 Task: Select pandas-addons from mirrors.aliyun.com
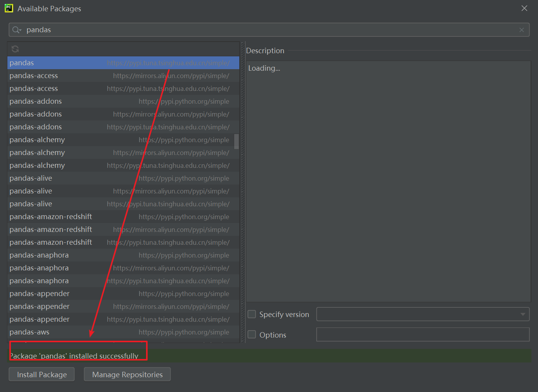point(123,114)
